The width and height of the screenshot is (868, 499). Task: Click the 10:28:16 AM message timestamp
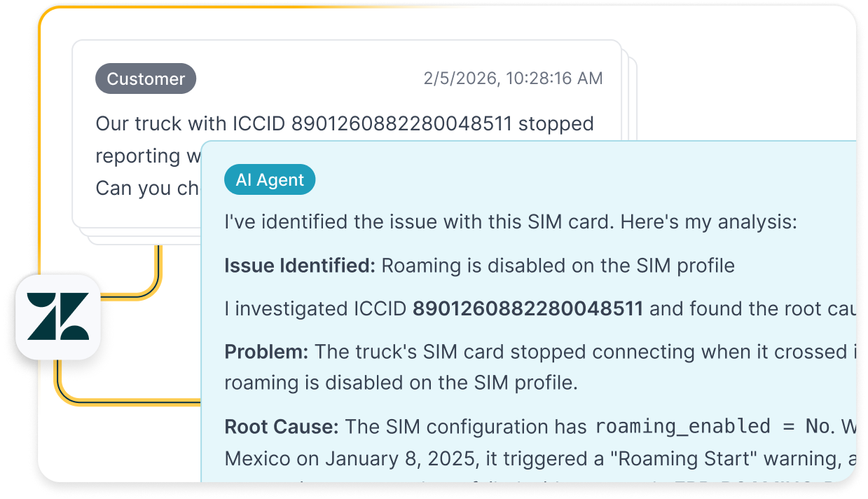tap(513, 78)
